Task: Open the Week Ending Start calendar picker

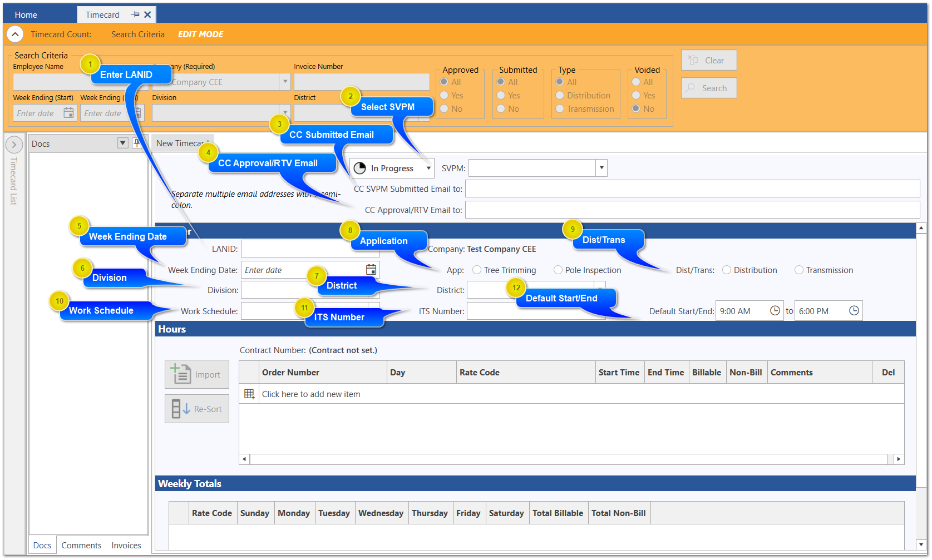Action: point(68,113)
